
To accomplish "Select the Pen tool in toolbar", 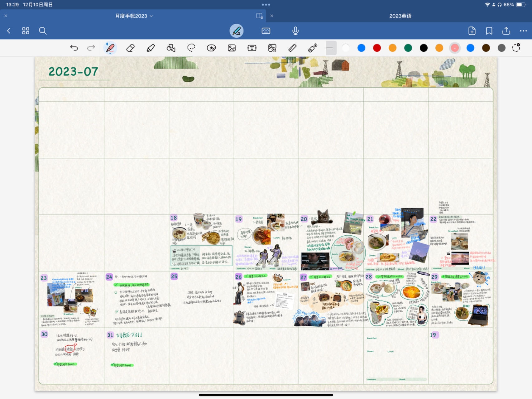I will pos(110,48).
